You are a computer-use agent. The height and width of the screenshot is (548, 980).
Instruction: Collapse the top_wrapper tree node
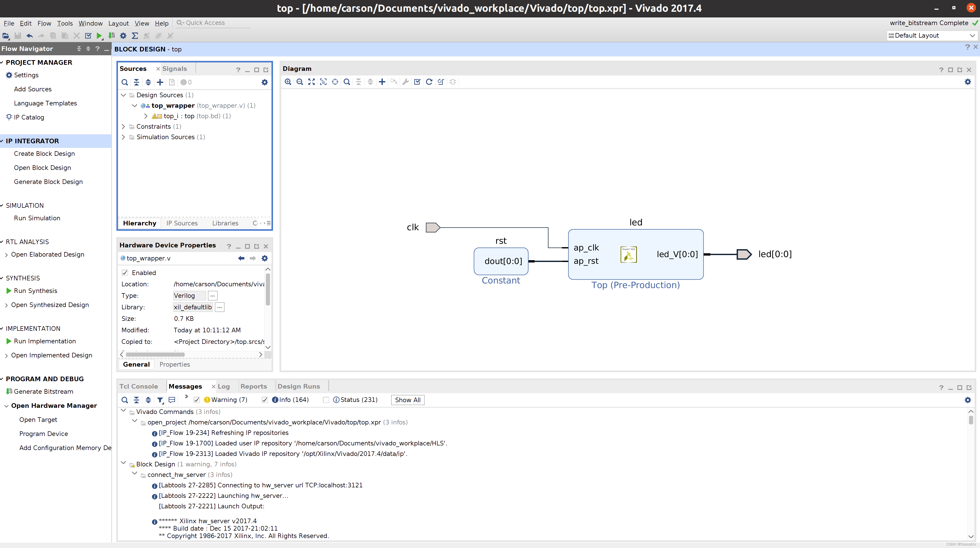point(135,106)
